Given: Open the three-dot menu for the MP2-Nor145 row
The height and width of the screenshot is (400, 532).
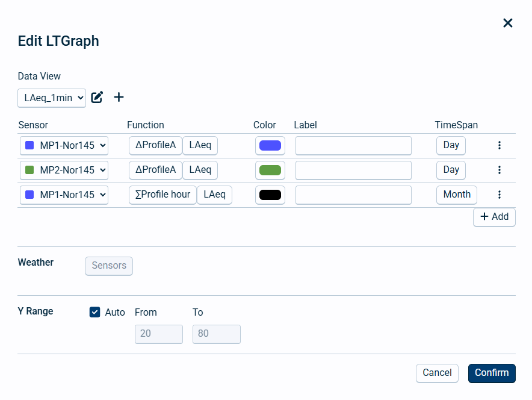Looking at the screenshot, I should coord(500,170).
